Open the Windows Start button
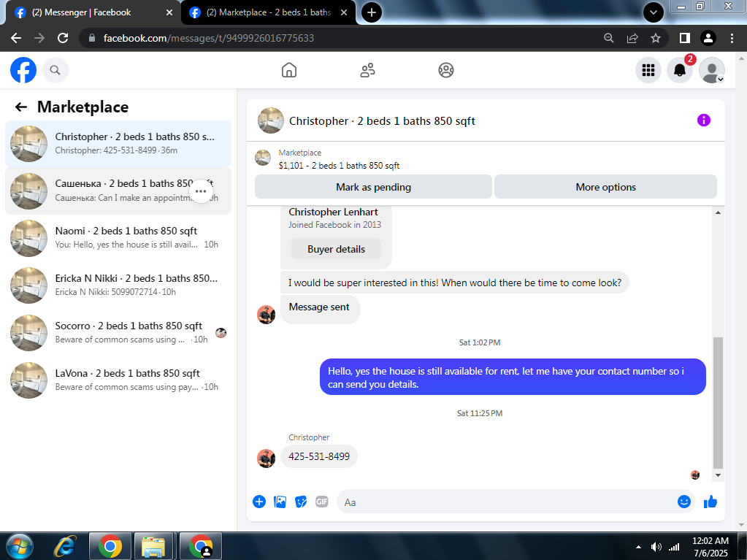This screenshot has width=747, height=560. (20, 546)
